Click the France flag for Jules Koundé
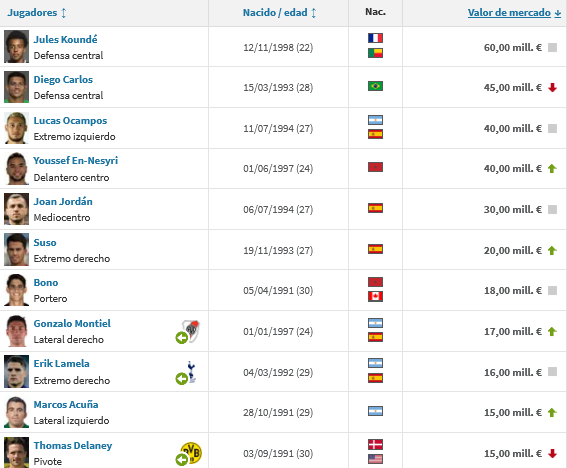Image resolution: width=567 pixels, height=468 pixels. (x=375, y=38)
